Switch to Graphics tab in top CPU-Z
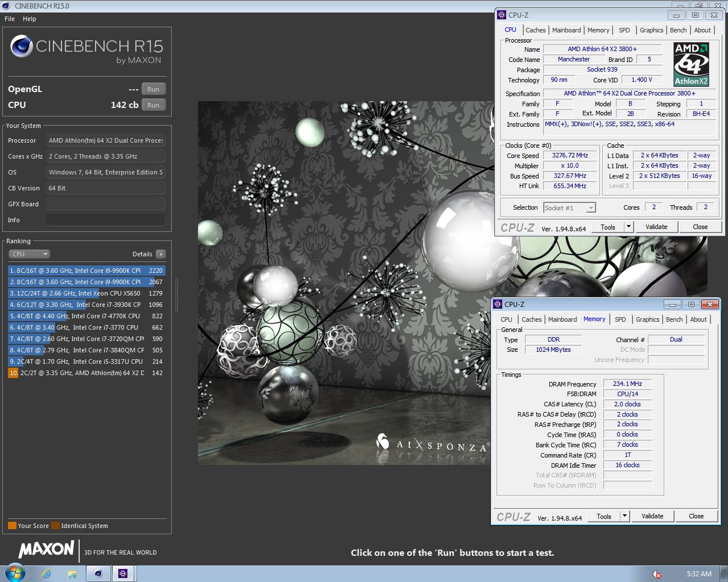728x582 pixels. [651, 30]
